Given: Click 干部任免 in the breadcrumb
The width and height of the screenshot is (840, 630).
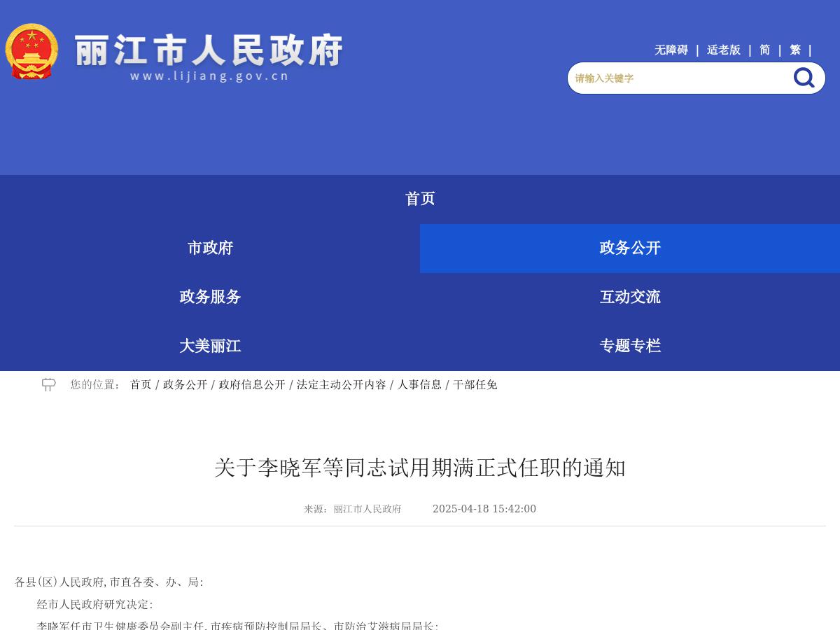Looking at the screenshot, I should [476, 384].
